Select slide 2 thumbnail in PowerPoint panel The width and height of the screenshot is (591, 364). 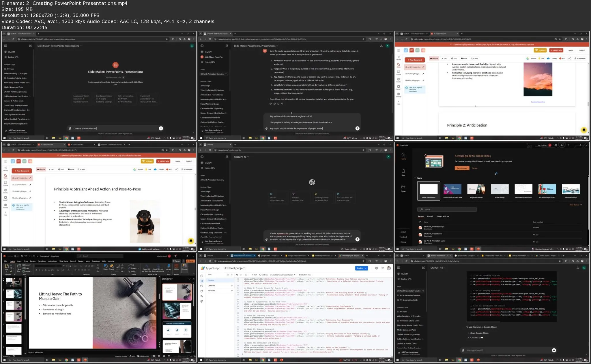point(14,294)
